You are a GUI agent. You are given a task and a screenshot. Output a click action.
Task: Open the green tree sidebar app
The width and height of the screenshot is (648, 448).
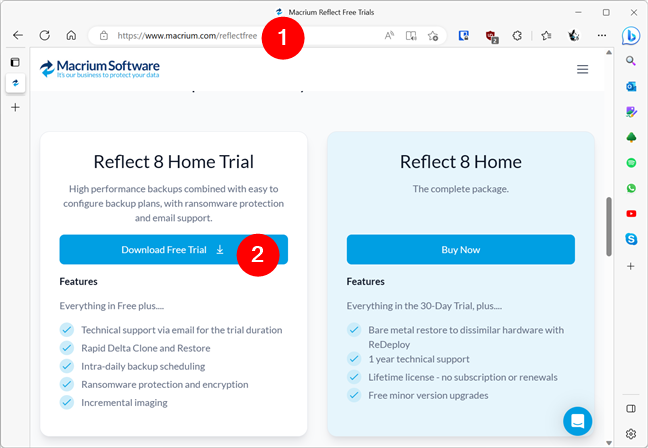(x=631, y=137)
